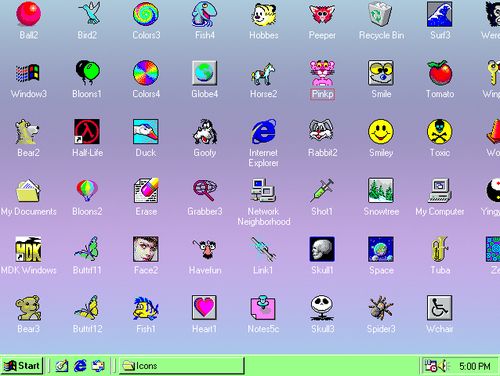Click the Smile cartoon face icon
The image size is (500, 376).
point(381,73)
